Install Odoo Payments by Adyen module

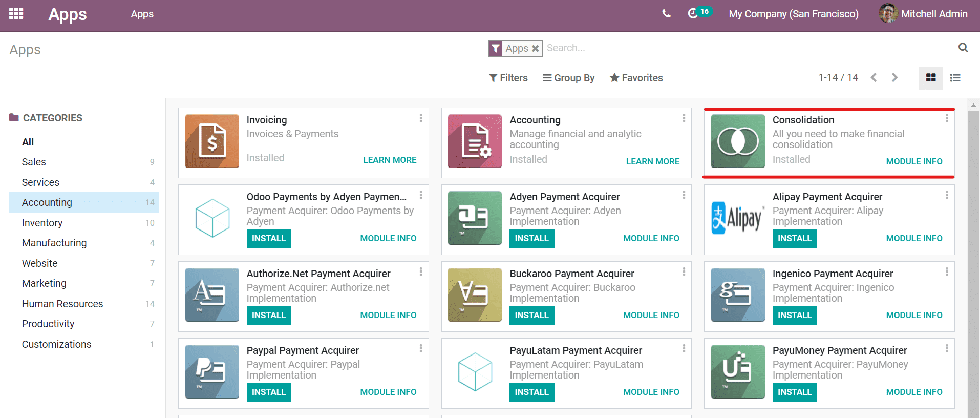269,238
